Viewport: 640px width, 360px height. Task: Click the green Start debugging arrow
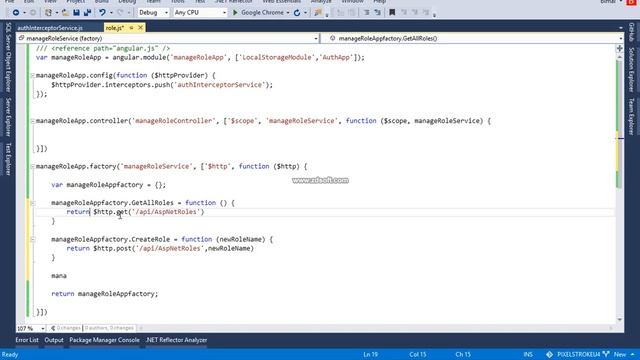[x=235, y=13]
